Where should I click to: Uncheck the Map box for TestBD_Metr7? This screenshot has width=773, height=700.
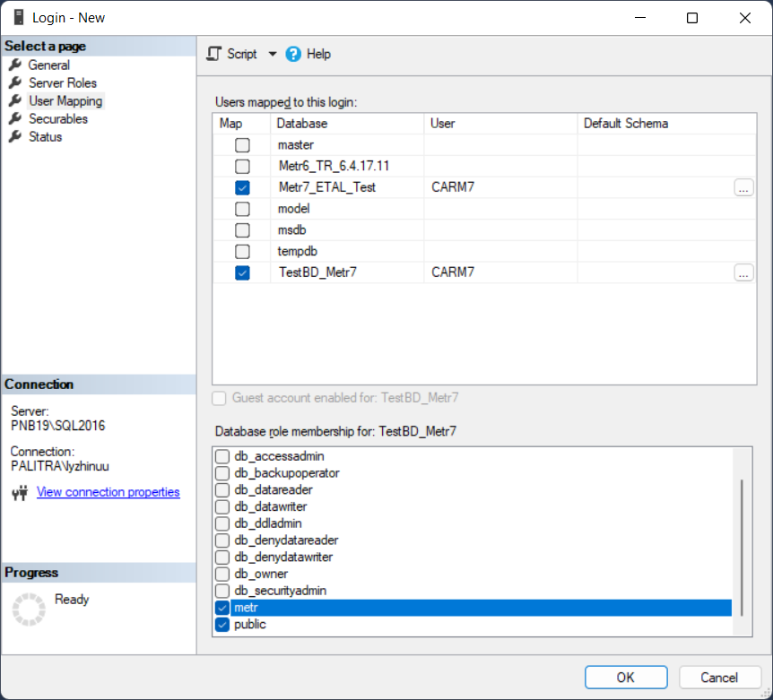(242, 272)
